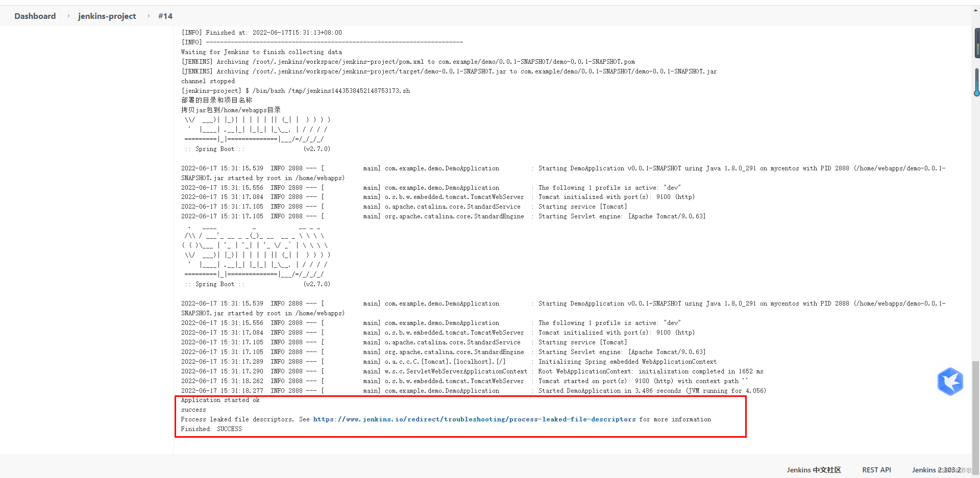The image size is (980, 478).
Task: Open the Dashboard breadcrumb link
Action: [35, 16]
